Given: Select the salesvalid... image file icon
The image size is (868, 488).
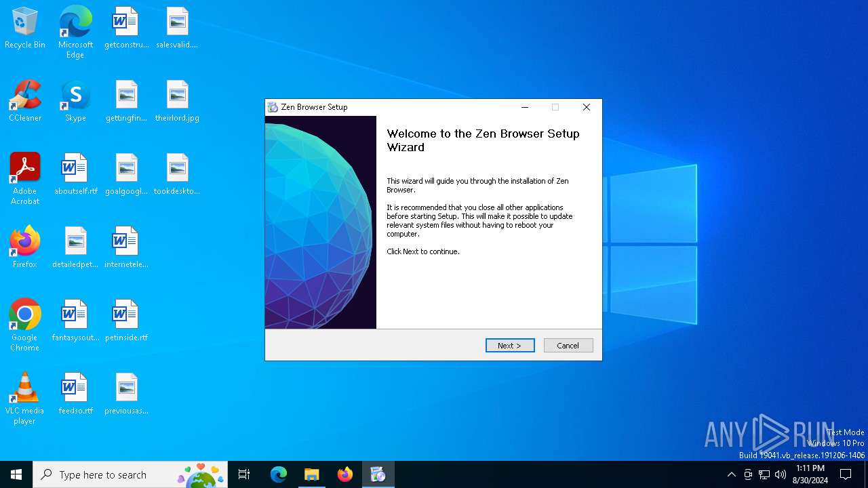Looking at the screenshot, I should click(x=177, y=28).
